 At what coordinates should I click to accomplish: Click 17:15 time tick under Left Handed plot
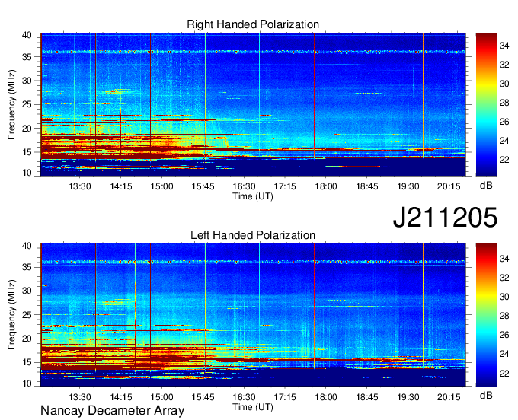pyautogui.click(x=285, y=397)
